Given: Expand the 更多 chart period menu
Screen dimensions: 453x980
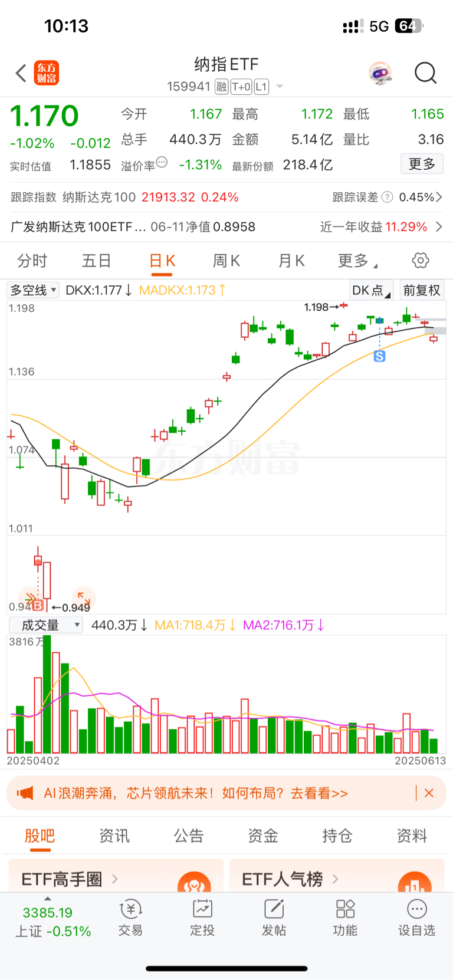Looking at the screenshot, I should tap(357, 261).
